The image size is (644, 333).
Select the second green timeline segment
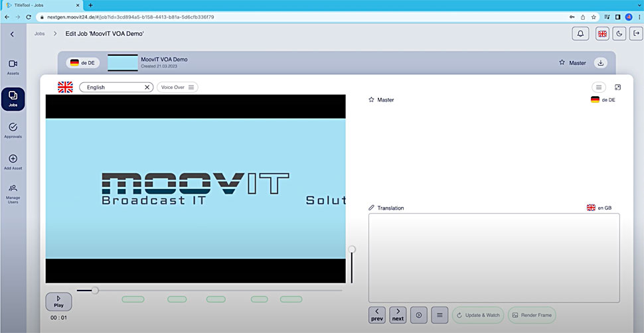point(177,299)
